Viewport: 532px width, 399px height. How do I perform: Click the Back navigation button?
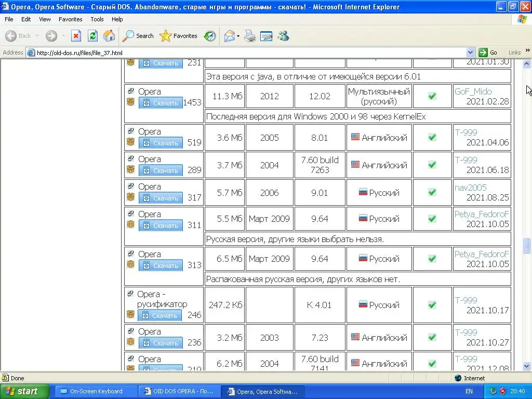[18, 36]
